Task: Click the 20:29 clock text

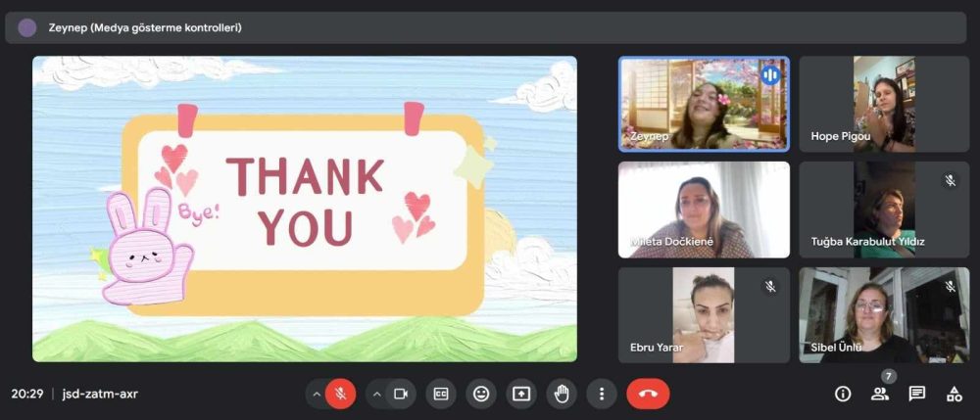Action: coord(26,395)
